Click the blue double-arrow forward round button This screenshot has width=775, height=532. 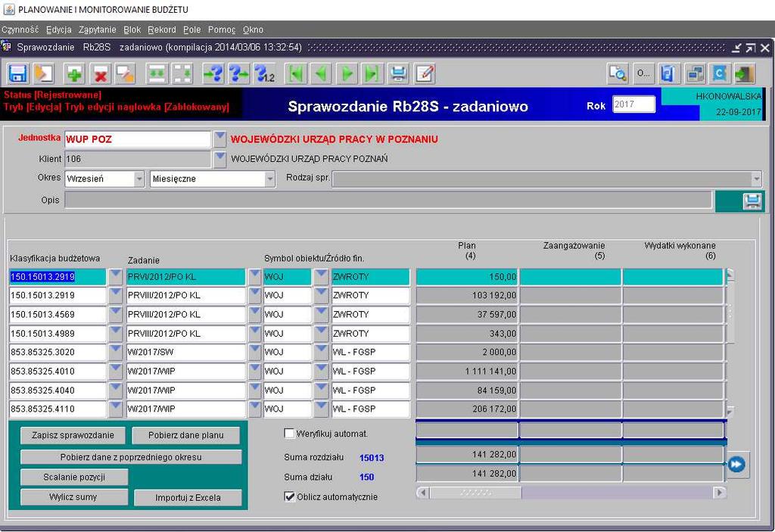point(736,464)
